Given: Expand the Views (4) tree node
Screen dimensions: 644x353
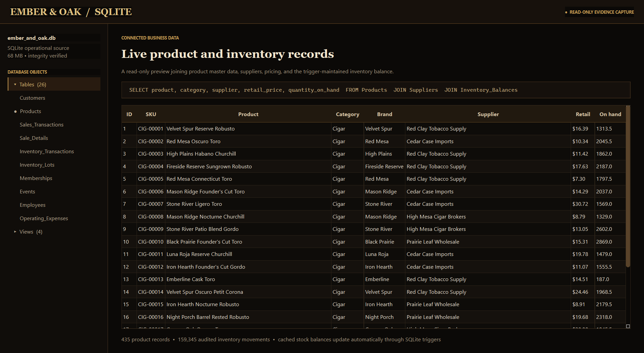Looking at the screenshot, I should 54,232.
